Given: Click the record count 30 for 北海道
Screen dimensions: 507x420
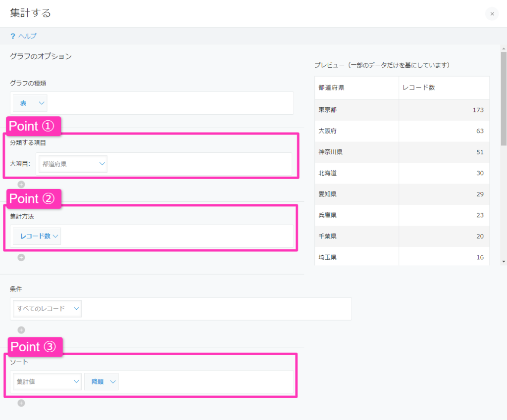Looking at the screenshot, I should (x=480, y=173).
